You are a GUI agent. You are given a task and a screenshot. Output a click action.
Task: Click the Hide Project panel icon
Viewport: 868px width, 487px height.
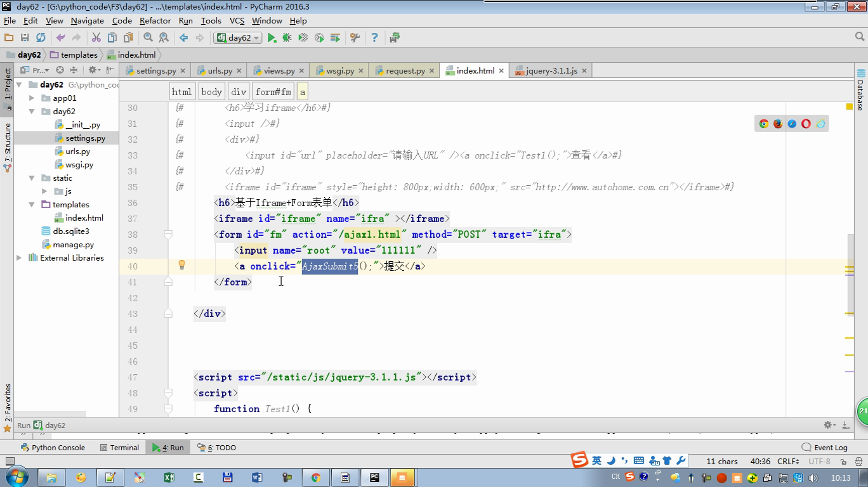coord(110,70)
